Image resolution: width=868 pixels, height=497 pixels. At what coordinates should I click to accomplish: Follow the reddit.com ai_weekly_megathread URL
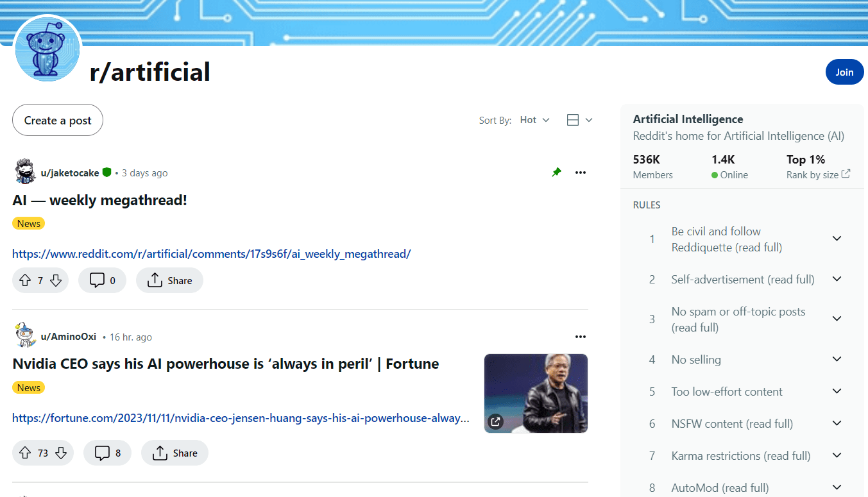[211, 254]
